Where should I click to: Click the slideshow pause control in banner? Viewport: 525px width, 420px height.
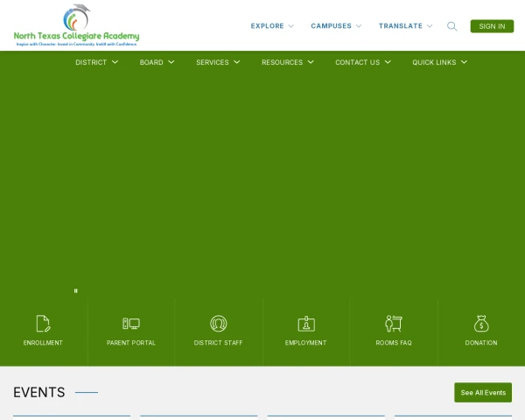tap(75, 290)
